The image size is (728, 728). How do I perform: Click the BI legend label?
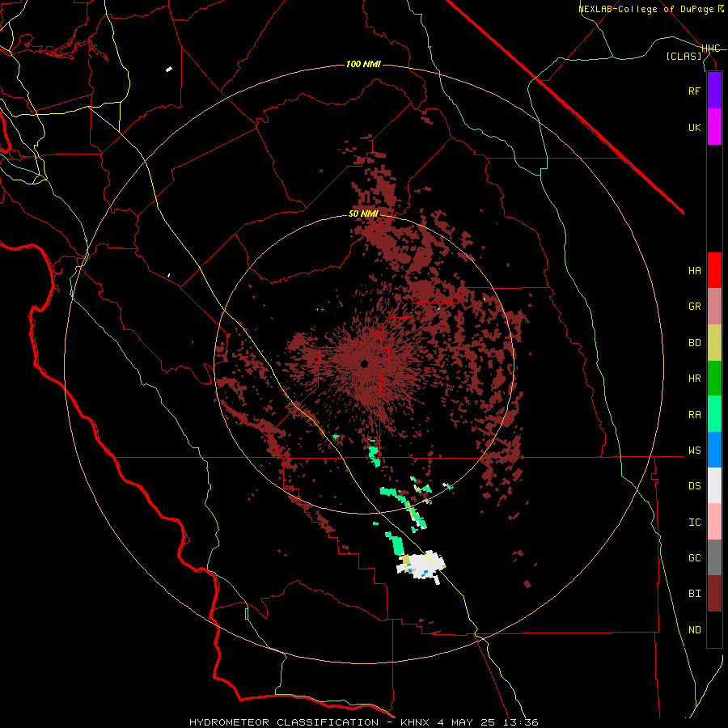pos(694,594)
